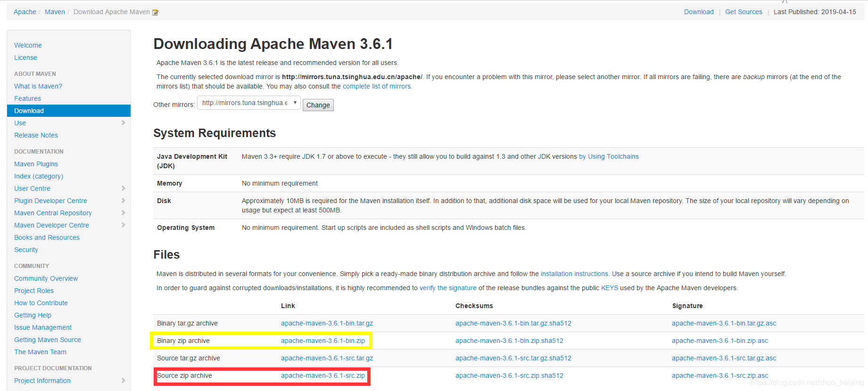Open The Maven Team link
This screenshot has height=391, width=868.
[40, 352]
